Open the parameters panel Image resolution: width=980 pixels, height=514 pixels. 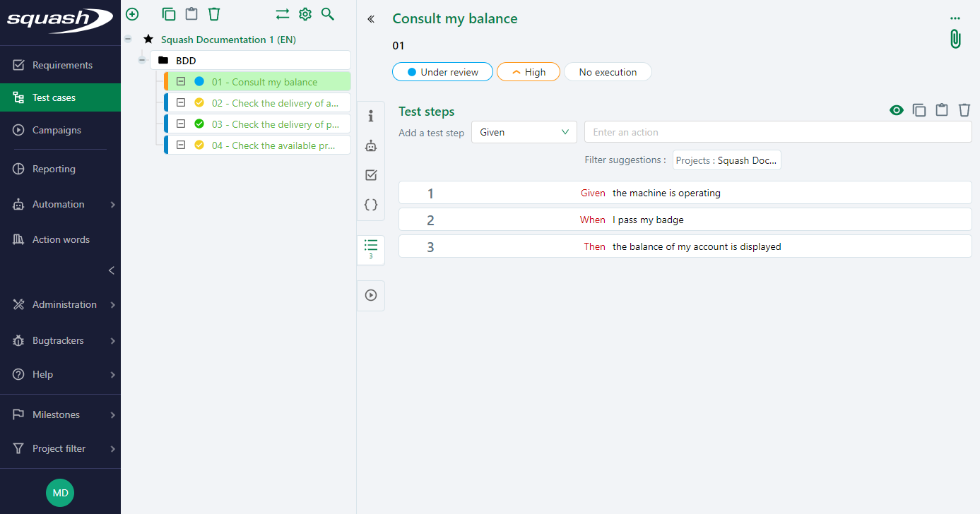(370, 205)
